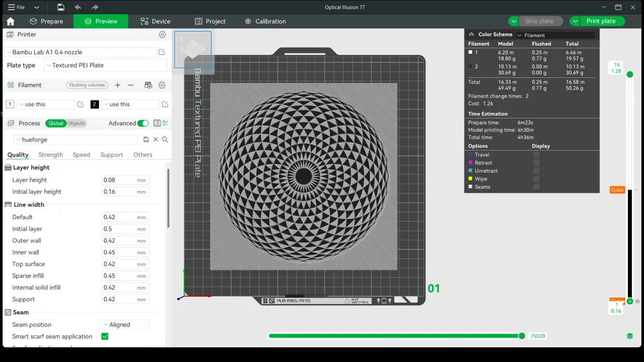644x362 pixels.
Task: Edit filament 2 preset icon
Action: tap(165, 104)
